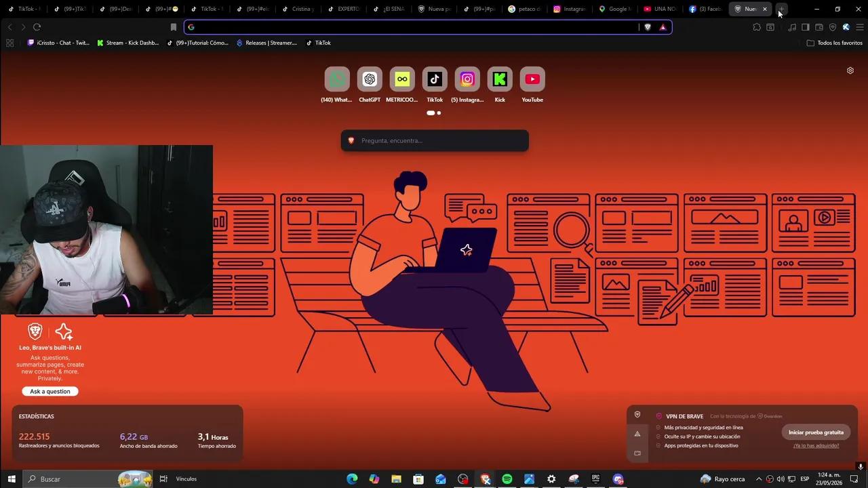
Task: Click the Rayo cerca weather widget
Action: pos(722,479)
